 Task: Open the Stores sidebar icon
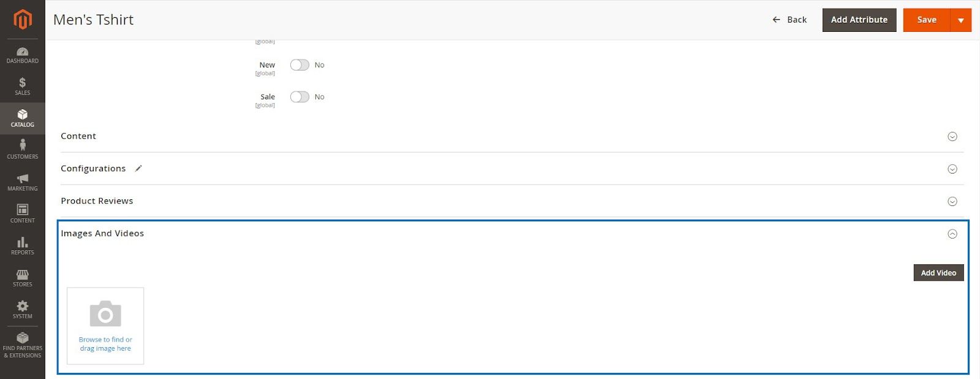[x=22, y=275]
